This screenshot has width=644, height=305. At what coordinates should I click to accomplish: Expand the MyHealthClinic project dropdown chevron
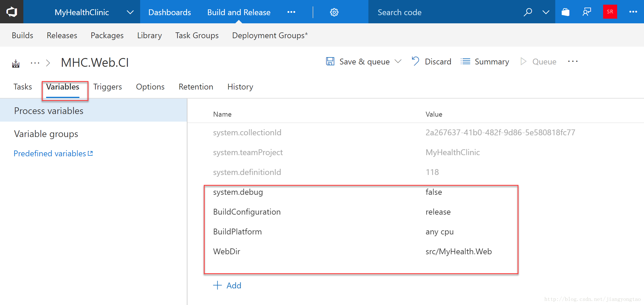click(x=130, y=12)
